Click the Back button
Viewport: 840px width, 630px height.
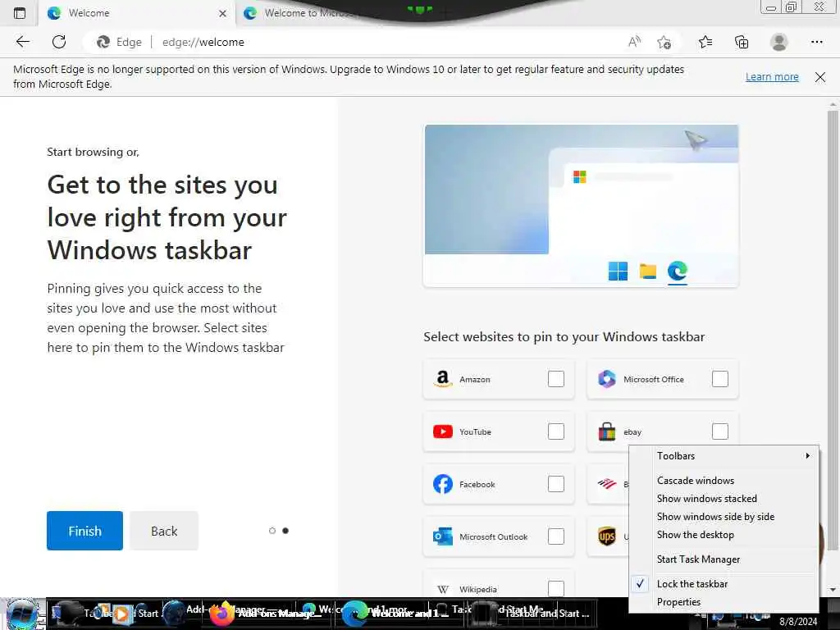click(164, 531)
